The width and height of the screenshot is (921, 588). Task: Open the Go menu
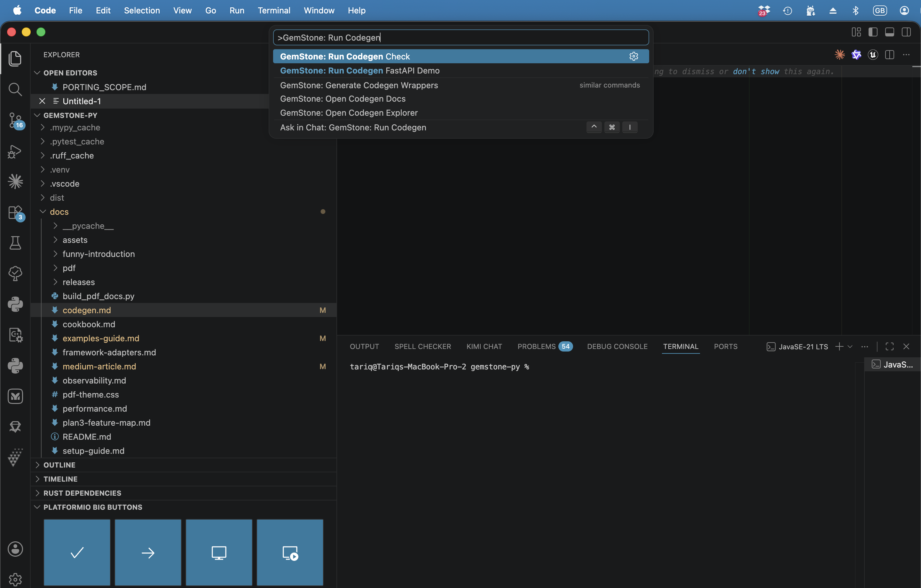(x=210, y=10)
